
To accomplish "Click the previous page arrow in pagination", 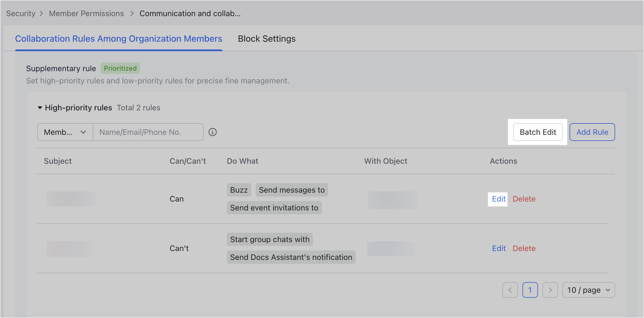I will click(x=510, y=290).
